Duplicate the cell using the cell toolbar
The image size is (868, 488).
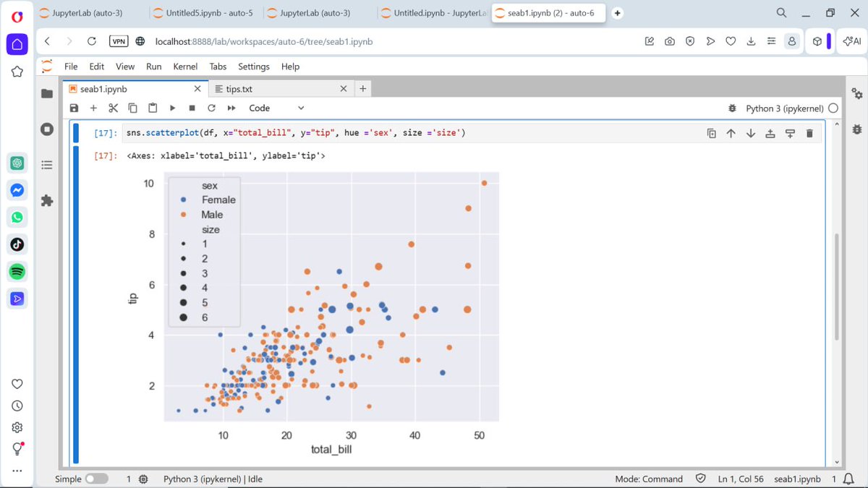(x=712, y=133)
